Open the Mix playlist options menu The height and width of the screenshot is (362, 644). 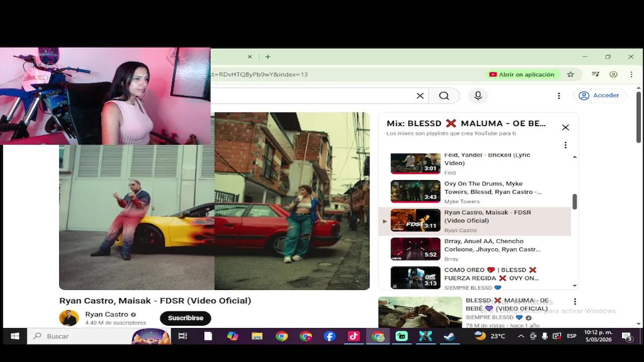click(x=566, y=145)
